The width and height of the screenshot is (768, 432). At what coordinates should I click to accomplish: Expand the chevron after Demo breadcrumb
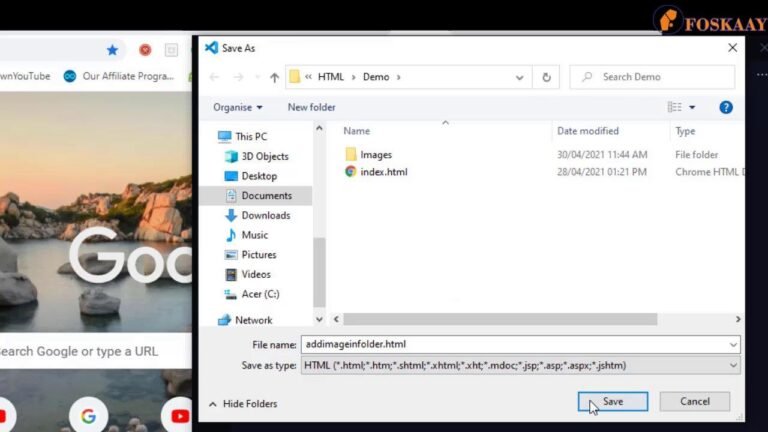click(x=399, y=77)
